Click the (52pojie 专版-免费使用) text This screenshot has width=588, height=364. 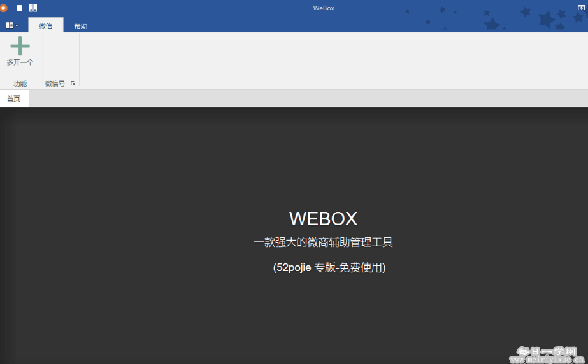tap(329, 267)
